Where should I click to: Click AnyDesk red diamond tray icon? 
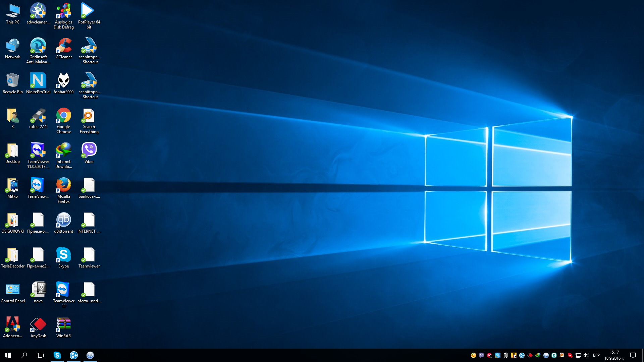[x=530, y=355]
